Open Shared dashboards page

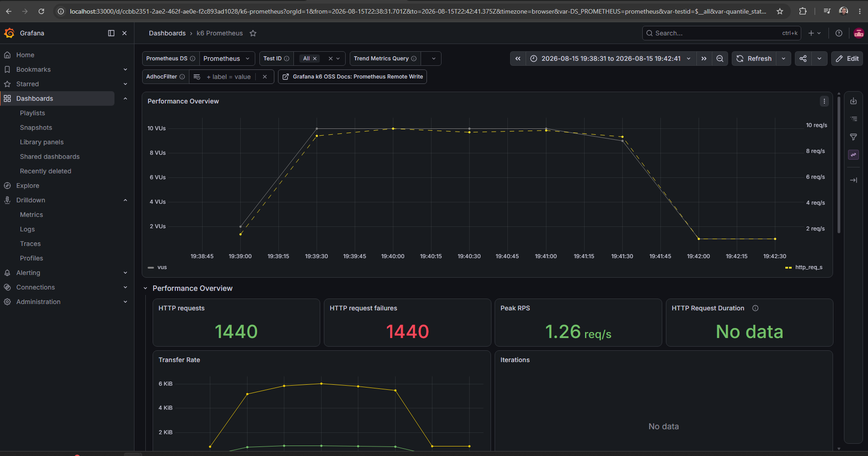50,157
